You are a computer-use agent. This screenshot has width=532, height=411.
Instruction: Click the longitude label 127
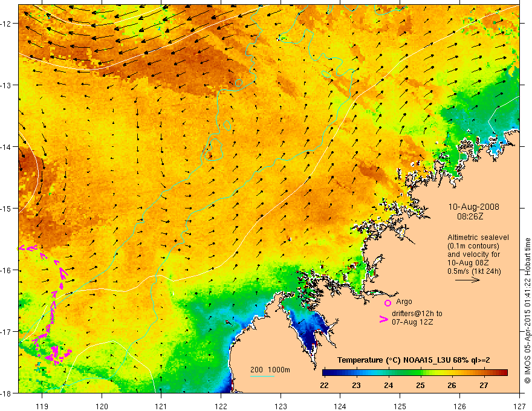(519, 406)
